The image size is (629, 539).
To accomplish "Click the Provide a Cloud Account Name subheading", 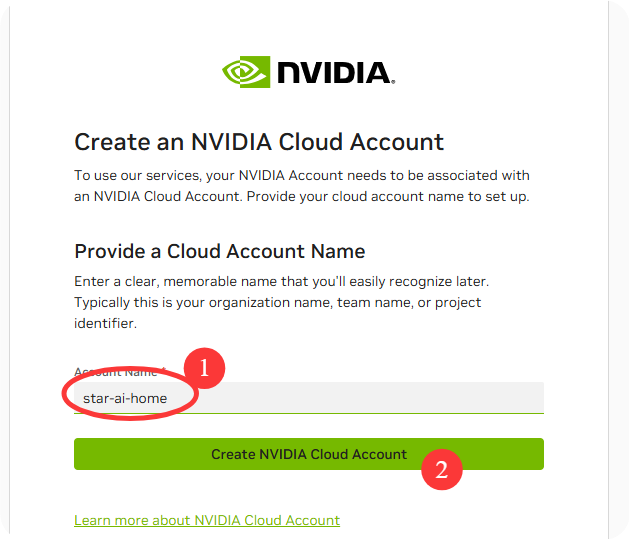I will coord(220,251).
